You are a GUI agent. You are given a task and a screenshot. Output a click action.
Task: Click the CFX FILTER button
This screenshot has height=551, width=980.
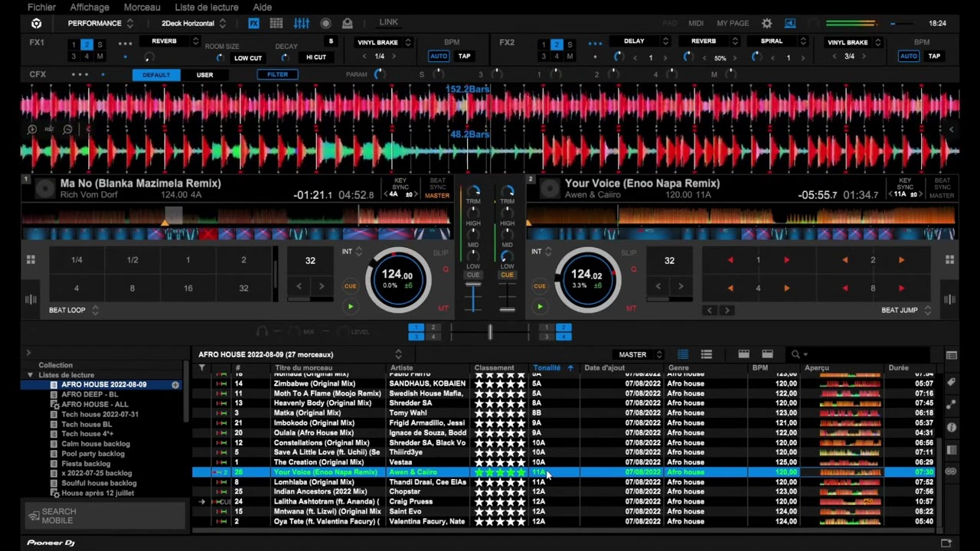click(278, 75)
